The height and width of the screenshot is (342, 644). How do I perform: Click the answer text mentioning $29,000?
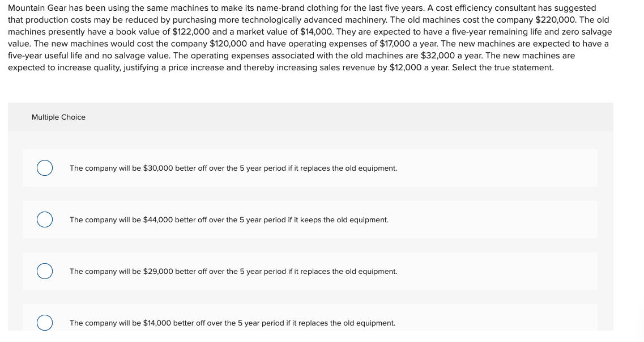[233, 271]
